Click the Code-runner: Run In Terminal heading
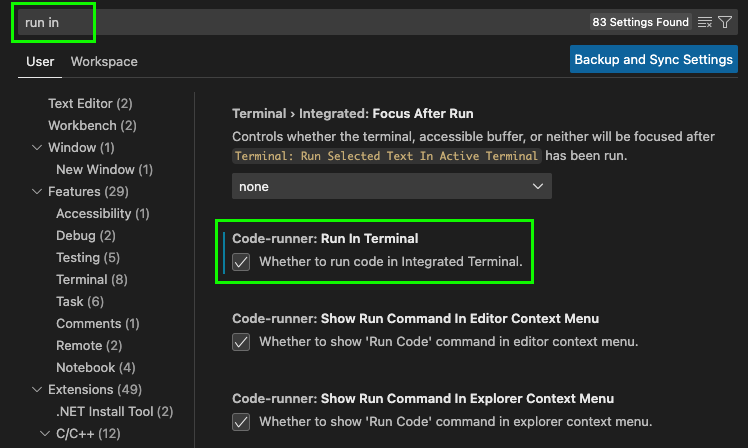748x448 pixels. pyautogui.click(x=325, y=239)
